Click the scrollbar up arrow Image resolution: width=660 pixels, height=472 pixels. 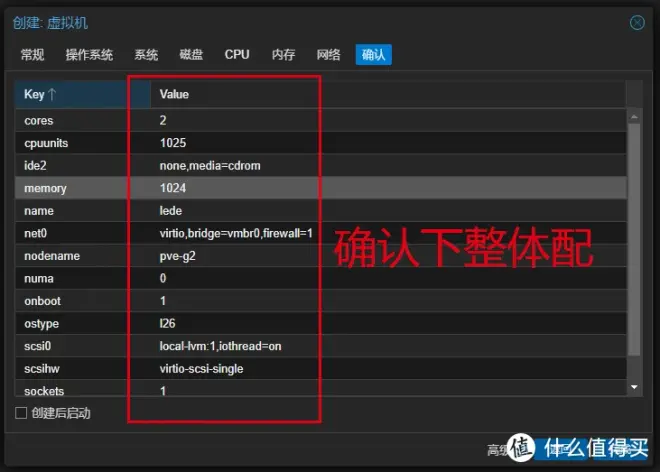(x=634, y=117)
